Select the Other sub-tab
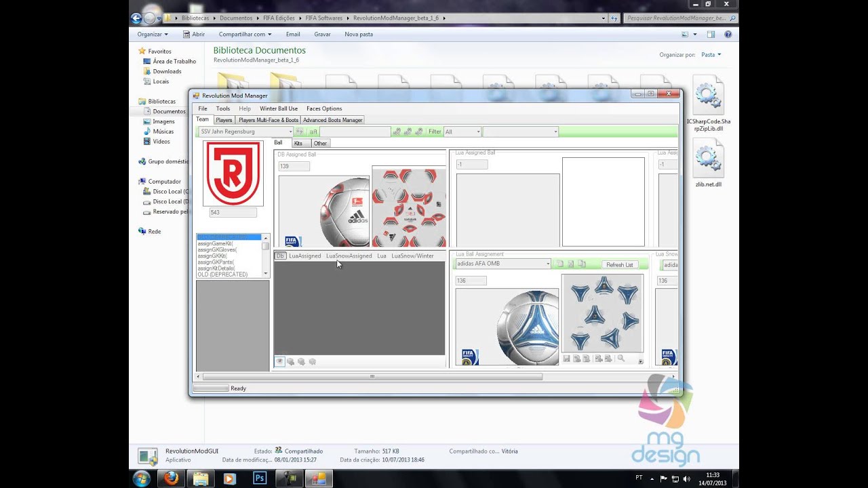868x488 pixels. pyautogui.click(x=320, y=144)
